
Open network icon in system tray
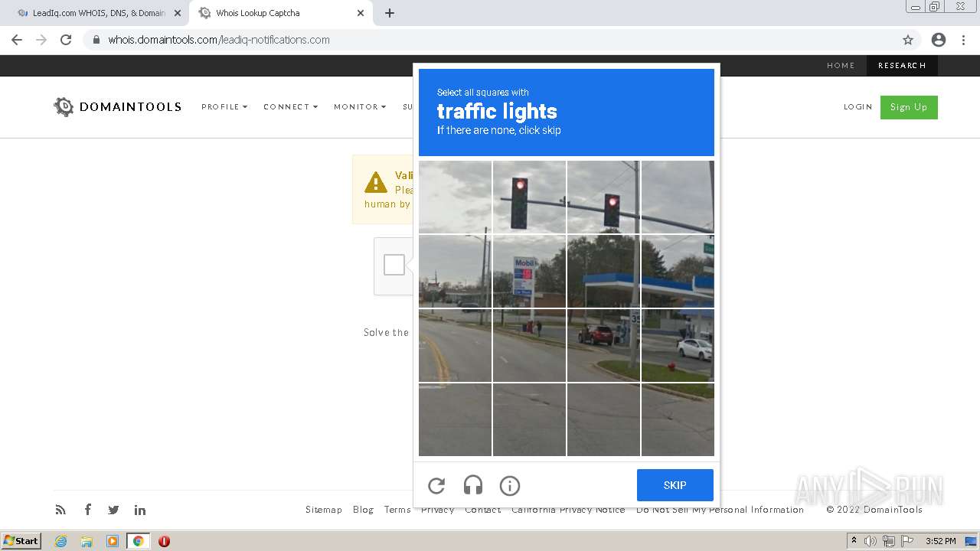point(889,541)
